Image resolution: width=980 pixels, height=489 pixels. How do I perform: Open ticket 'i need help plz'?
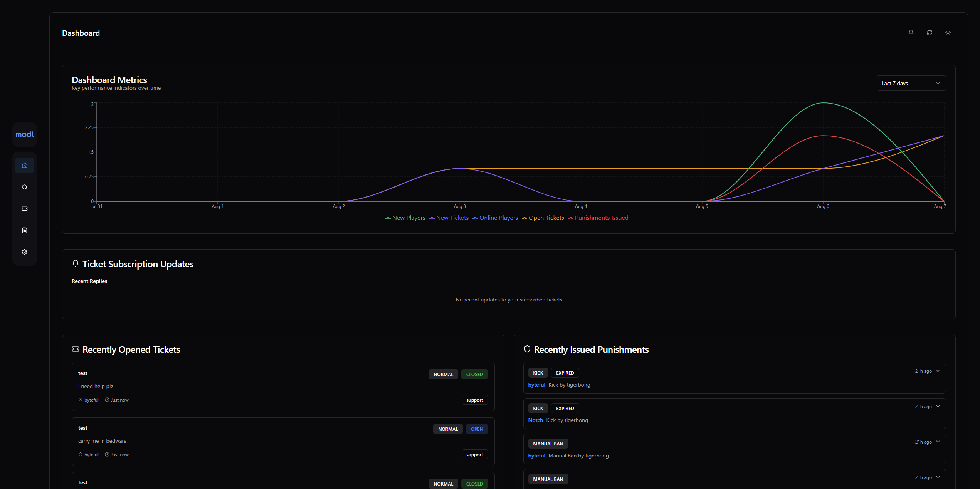tap(283, 387)
